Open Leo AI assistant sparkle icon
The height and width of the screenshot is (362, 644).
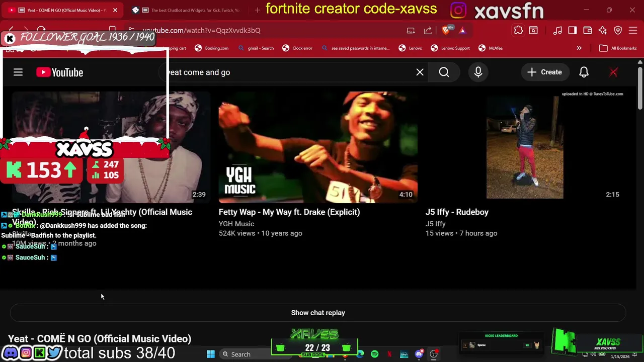tap(603, 30)
